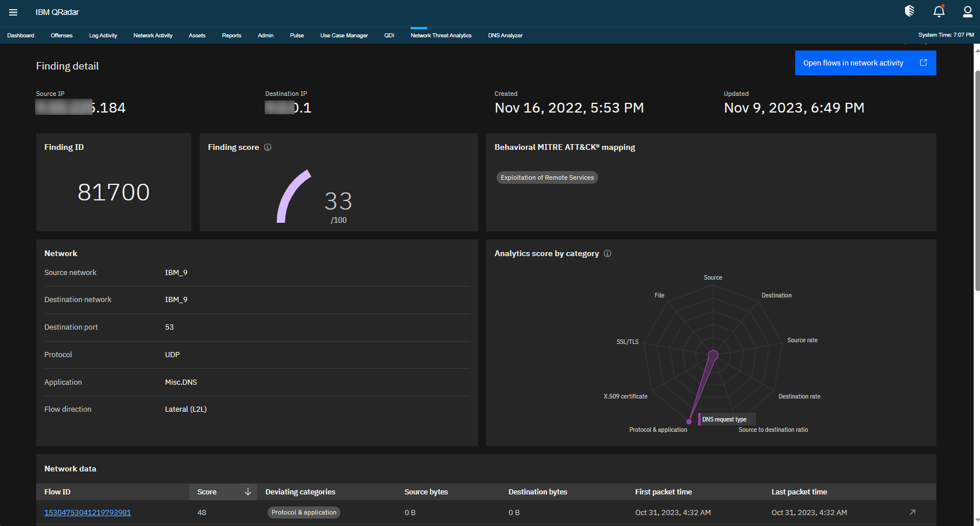Click the DNS request type chart tooltip
This screenshot has width=980, height=526.
tap(726, 419)
